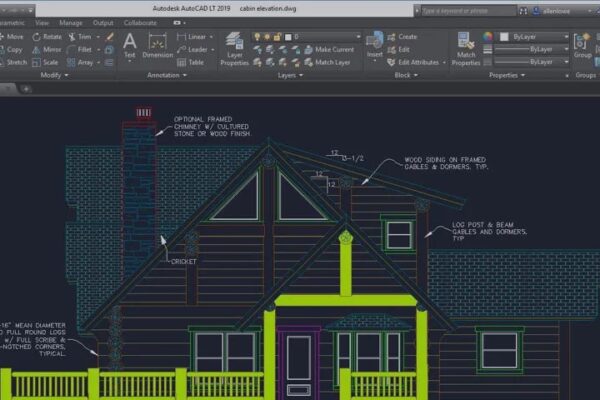Click Edit block

click(398, 49)
